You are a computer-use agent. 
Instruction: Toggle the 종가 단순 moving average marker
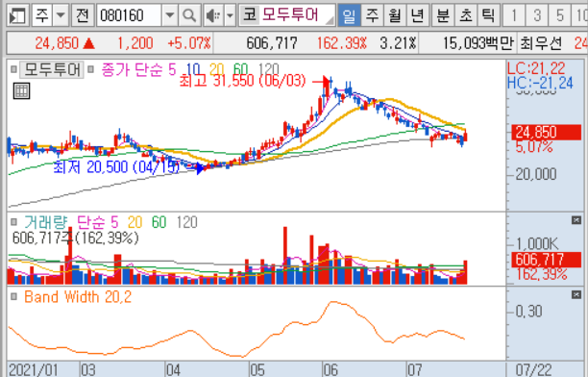coord(90,69)
